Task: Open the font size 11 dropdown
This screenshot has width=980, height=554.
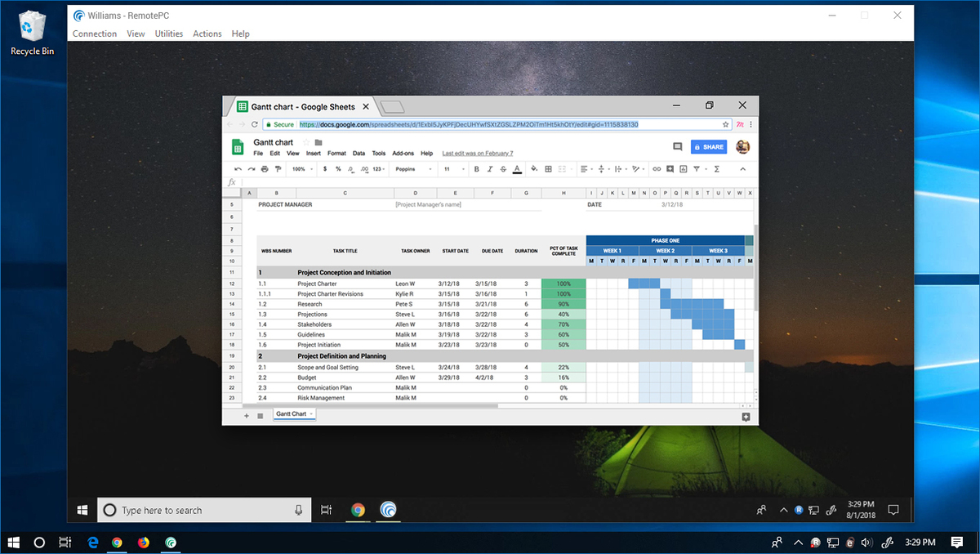Action: pos(451,169)
